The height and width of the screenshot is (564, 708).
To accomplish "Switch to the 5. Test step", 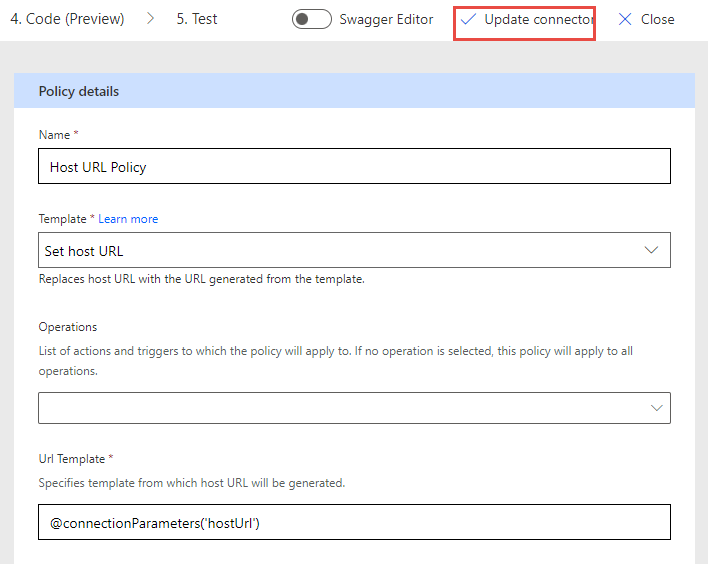I will click(197, 19).
